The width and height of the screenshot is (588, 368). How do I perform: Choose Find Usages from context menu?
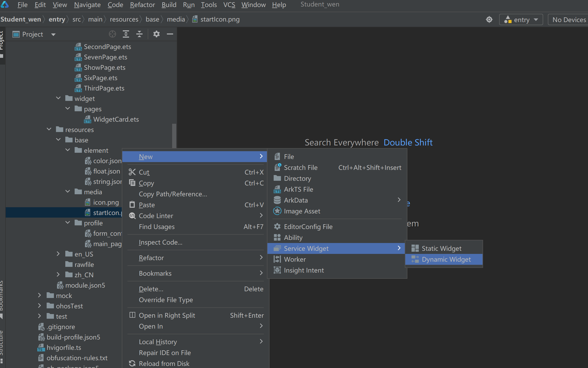(196, 227)
